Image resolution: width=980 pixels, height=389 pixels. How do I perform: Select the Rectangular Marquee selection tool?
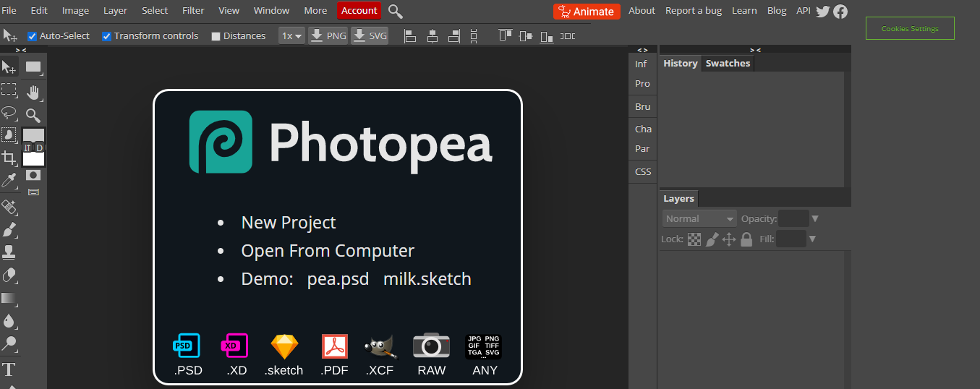pos(9,90)
